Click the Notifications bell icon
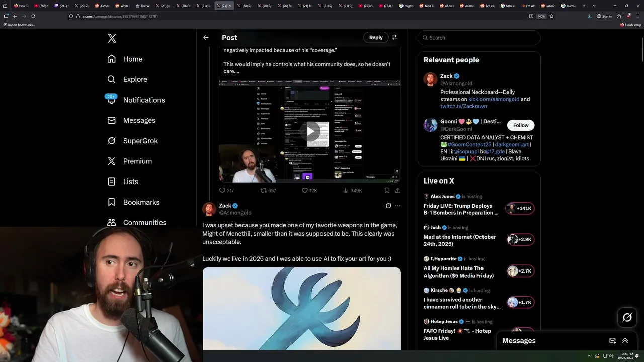644x362 pixels. (112, 100)
